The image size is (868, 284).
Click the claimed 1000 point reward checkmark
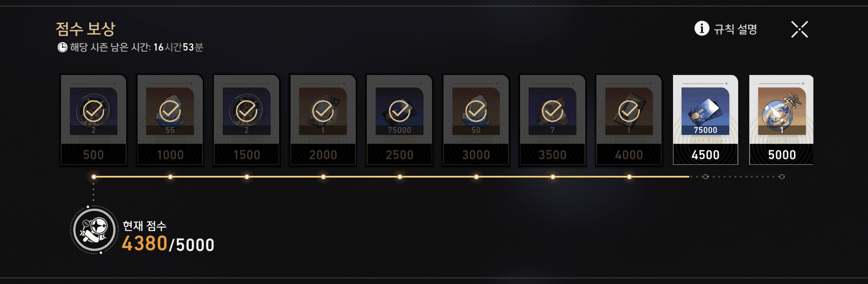coord(170,111)
